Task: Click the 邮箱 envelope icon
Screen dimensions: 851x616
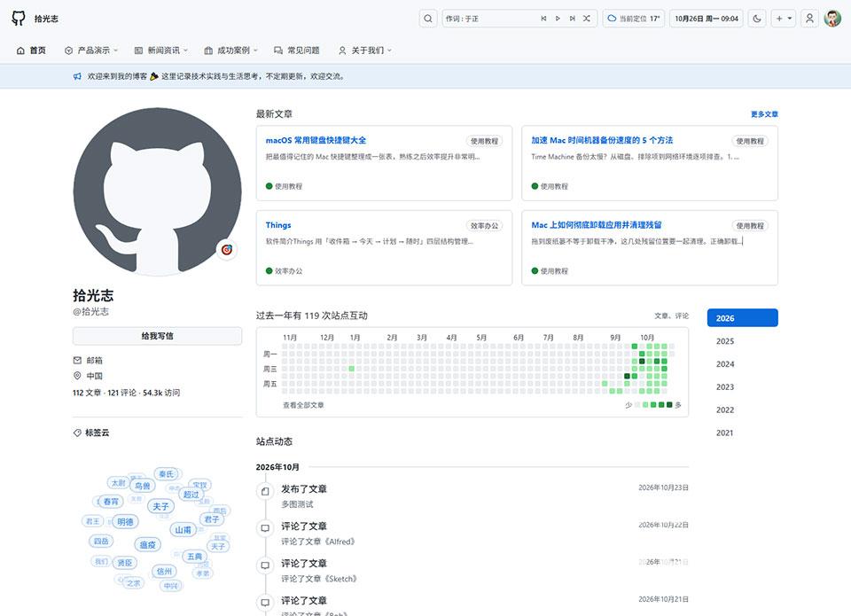Action: point(77,361)
